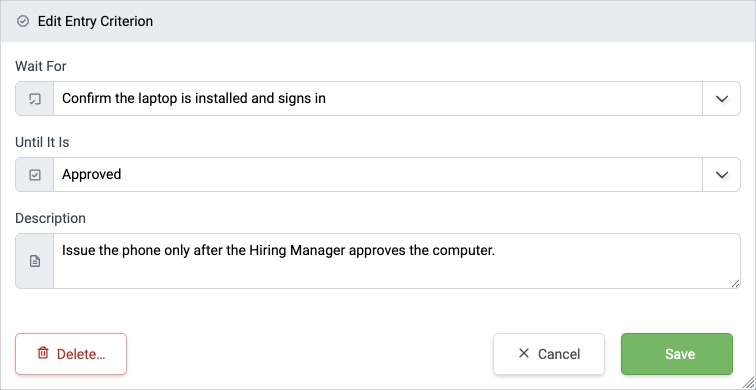The height and width of the screenshot is (390, 756).
Task: Expand the Wait For dropdown arrow
Action: [x=721, y=98]
